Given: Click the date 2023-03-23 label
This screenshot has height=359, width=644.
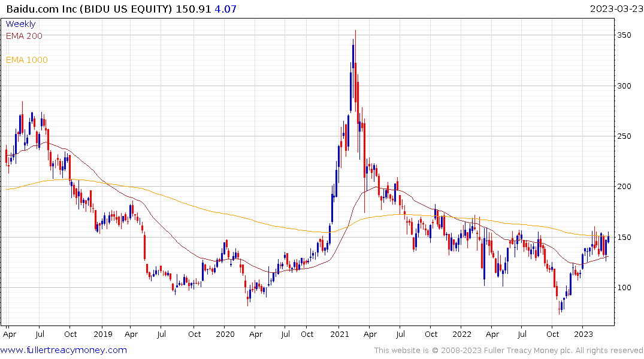Looking at the screenshot, I should [616, 9].
